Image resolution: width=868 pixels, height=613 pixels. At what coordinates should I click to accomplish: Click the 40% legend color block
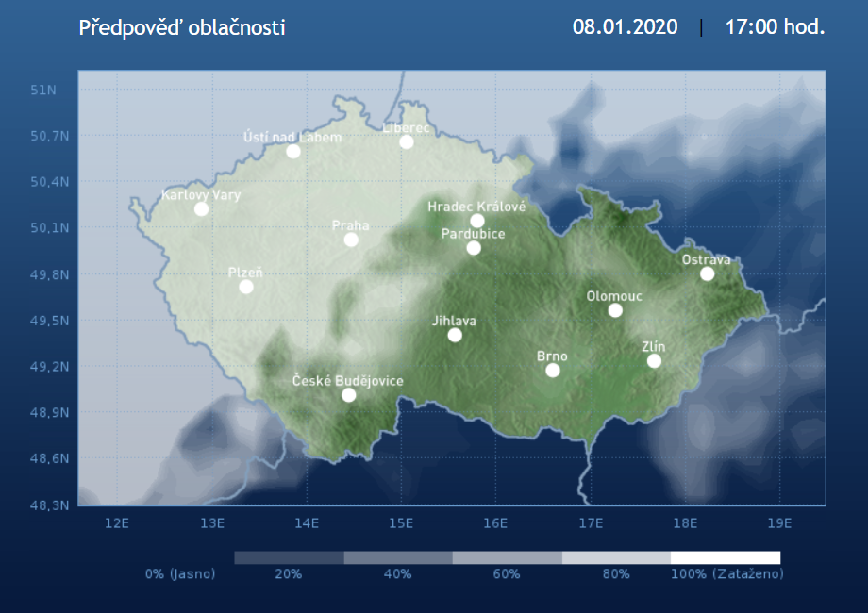click(398, 557)
